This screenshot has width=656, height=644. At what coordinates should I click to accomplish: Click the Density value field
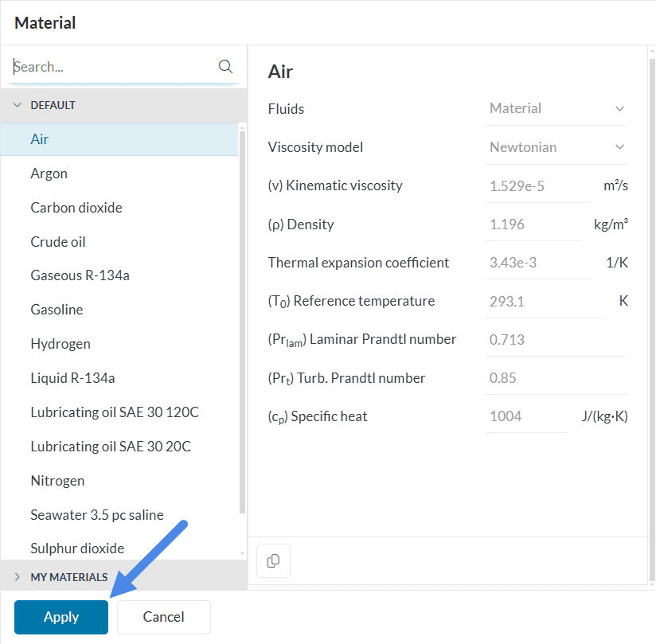532,224
